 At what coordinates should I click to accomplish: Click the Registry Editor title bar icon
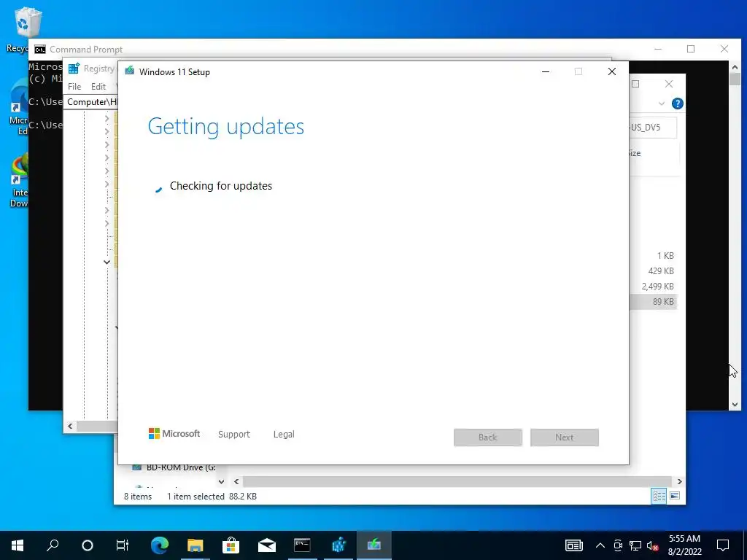pyautogui.click(x=74, y=68)
